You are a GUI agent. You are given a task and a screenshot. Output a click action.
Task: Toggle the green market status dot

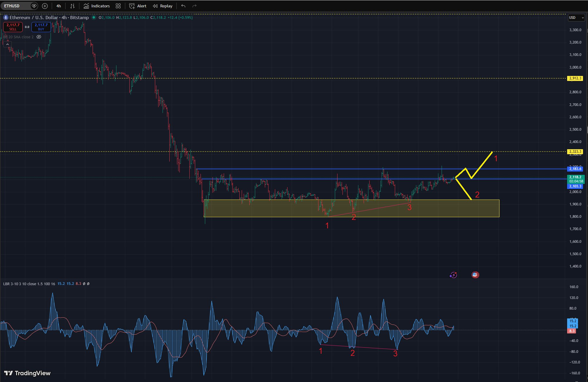(94, 18)
